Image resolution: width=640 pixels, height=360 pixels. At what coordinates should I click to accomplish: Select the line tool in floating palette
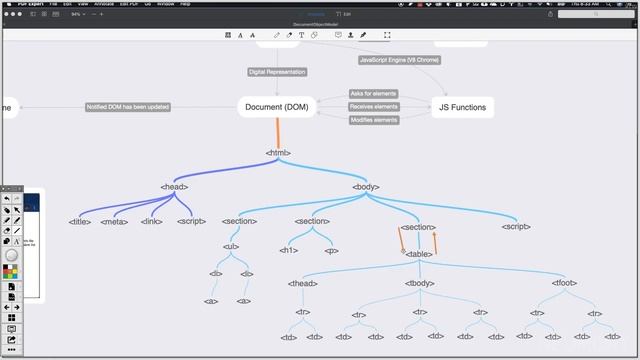coord(17,231)
